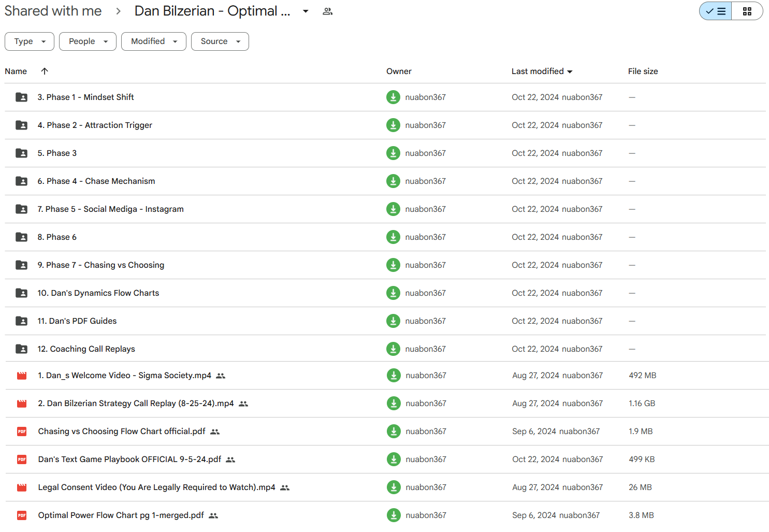769x532 pixels.
Task: Switch to list layout view
Action: click(x=715, y=11)
